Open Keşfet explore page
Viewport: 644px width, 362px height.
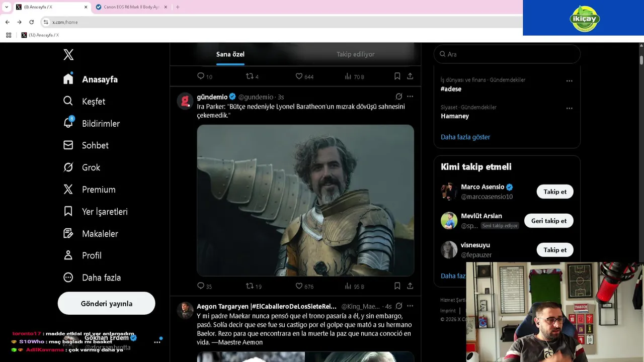click(x=84, y=101)
